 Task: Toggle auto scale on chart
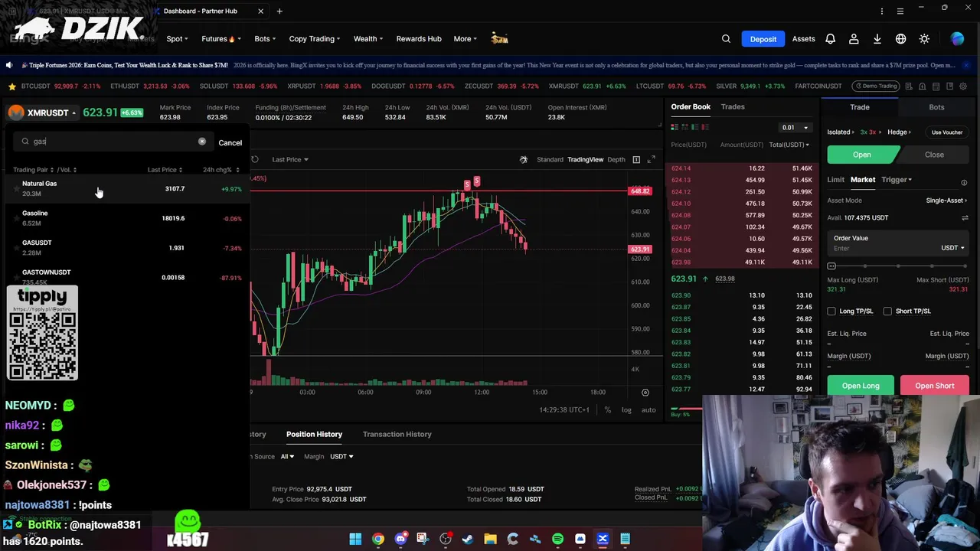648,410
